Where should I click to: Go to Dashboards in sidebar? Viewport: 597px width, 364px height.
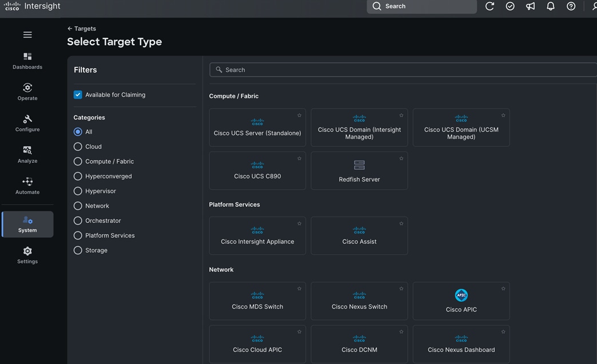tap(27, 61)
